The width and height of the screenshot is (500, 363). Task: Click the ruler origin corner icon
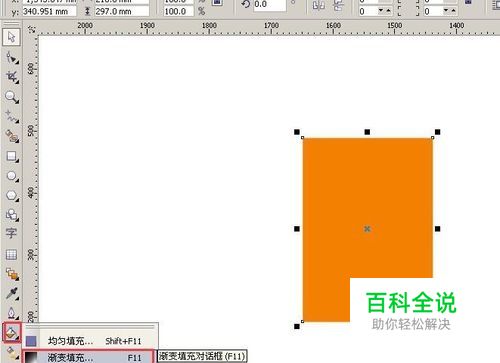tap(31, 29)
